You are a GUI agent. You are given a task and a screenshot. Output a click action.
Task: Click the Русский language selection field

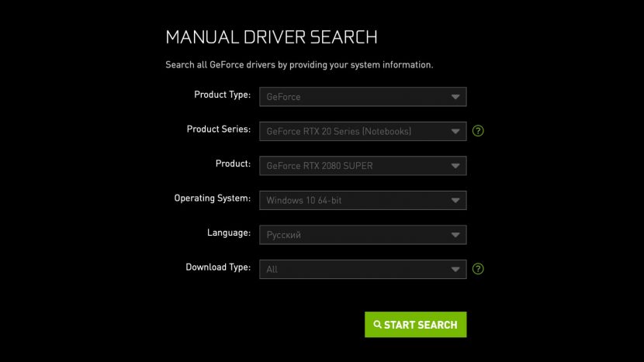(x=349, y=235)
